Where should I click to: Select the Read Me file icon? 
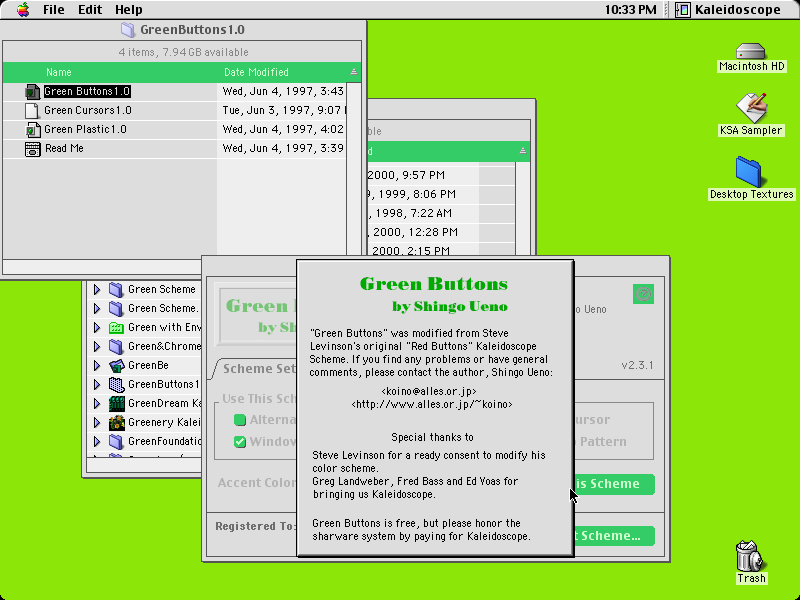[x=32, y=149]
